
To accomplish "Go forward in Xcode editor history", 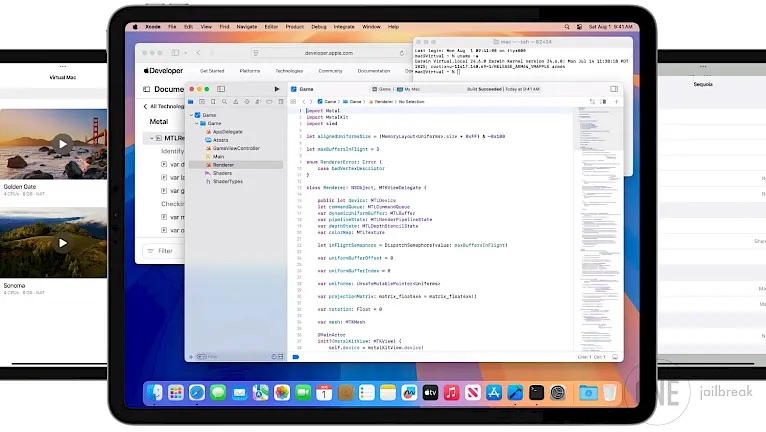I will tap(311, 102).
